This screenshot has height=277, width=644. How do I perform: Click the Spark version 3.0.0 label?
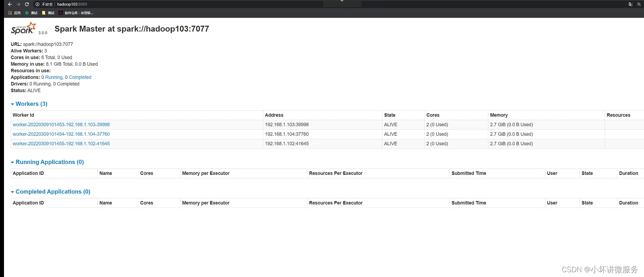43,33
